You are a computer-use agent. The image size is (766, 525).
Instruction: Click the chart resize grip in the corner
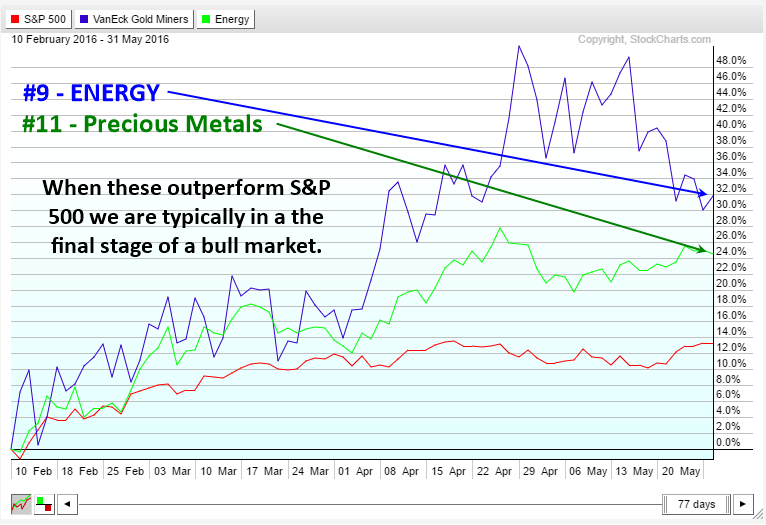[x=757, y=517]
